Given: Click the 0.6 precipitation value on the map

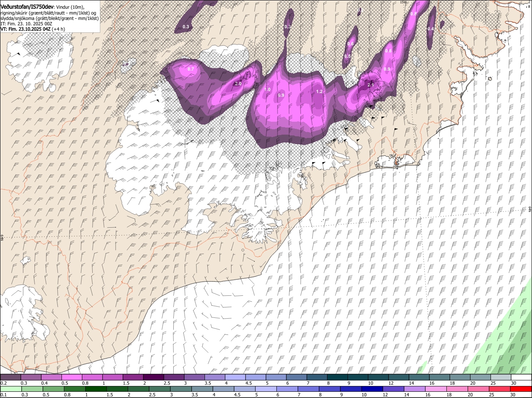Looking at the screenshot, I should tap(350, 44).
